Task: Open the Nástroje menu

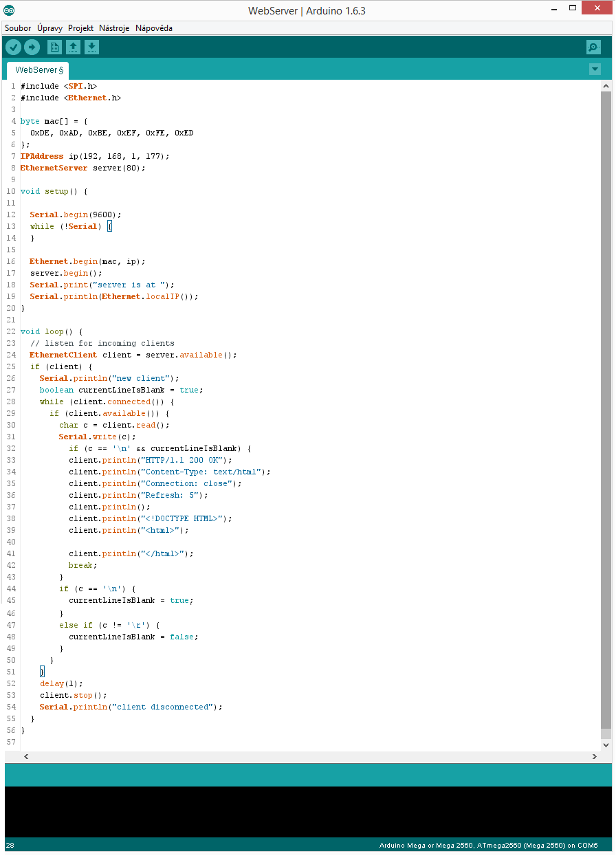Action: (x=114, y=28)
